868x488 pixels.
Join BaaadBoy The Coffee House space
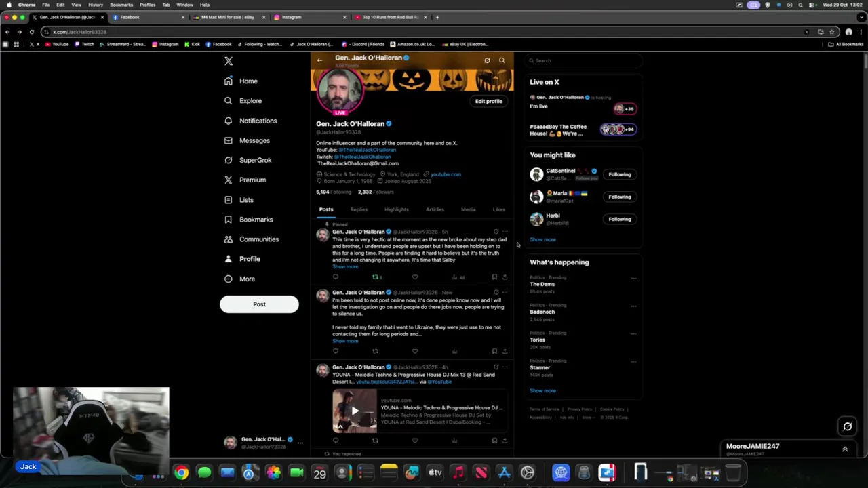point(583,129)
